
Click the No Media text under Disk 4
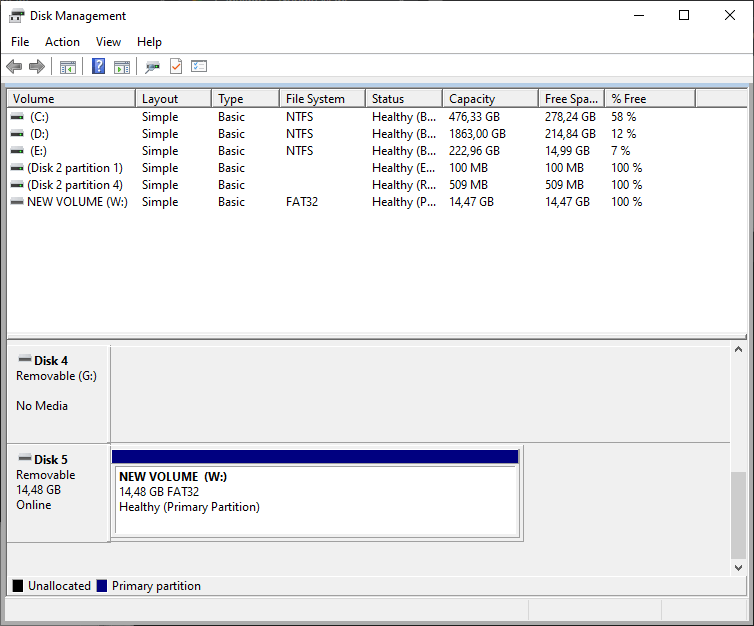click(42, 406)
